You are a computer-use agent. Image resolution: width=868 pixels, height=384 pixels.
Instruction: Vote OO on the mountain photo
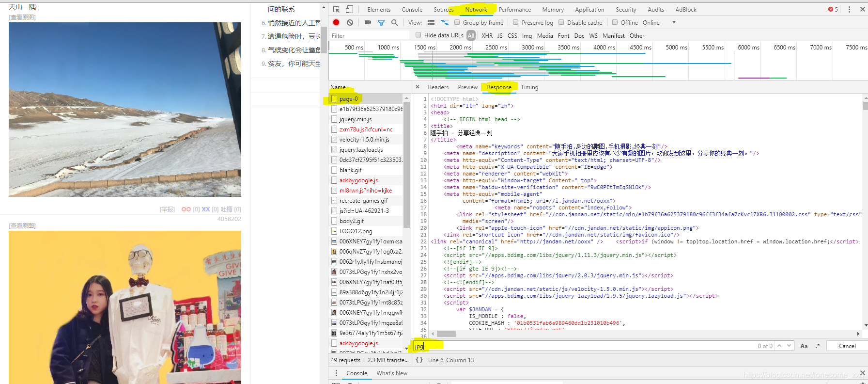coord(186,209)
